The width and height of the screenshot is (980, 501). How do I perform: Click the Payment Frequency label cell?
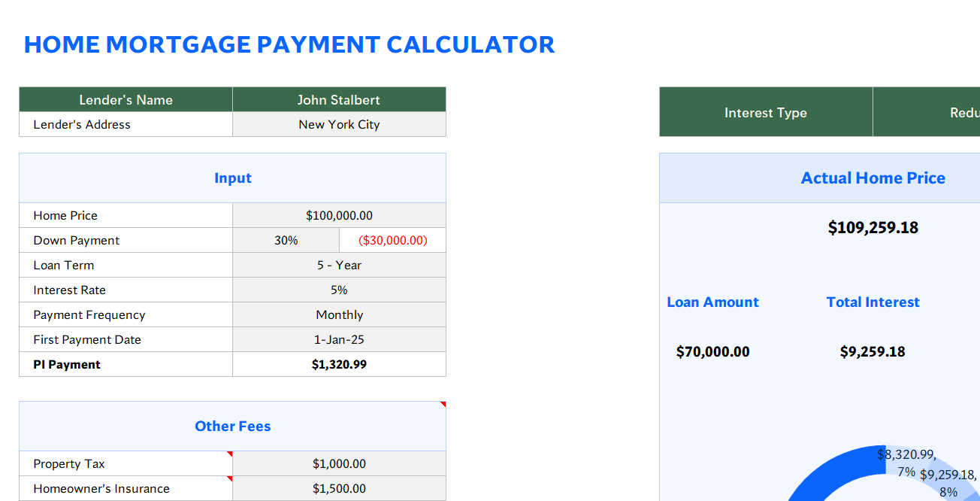point(126,314)
